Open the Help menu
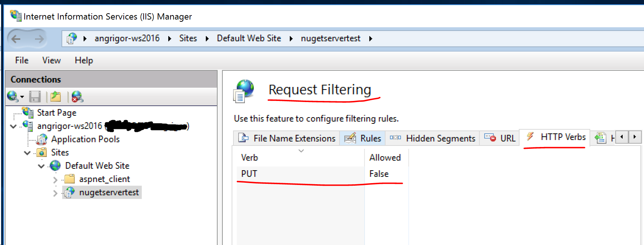 pos(84,60)
